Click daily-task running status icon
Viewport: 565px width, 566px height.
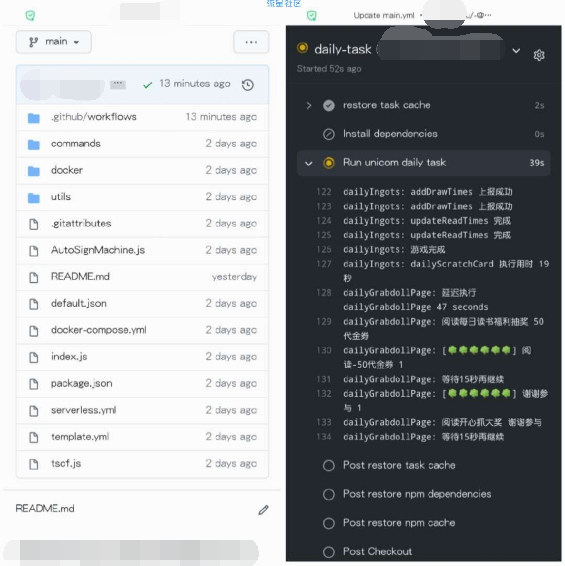pos(302,48)
